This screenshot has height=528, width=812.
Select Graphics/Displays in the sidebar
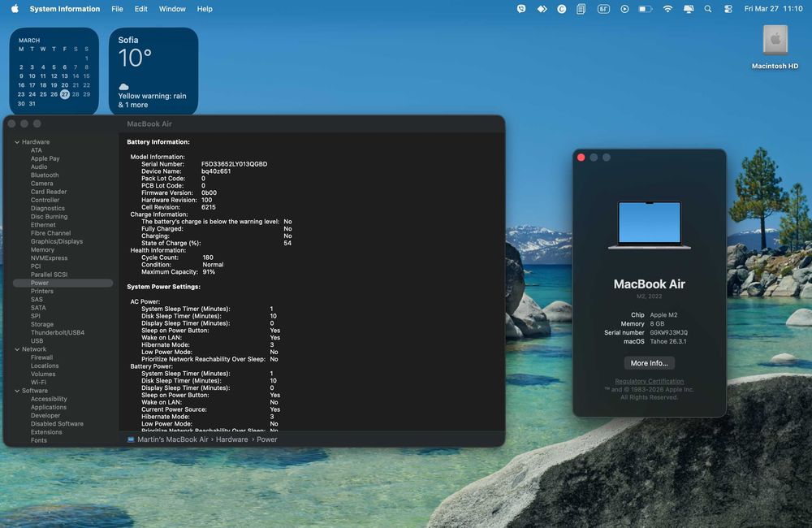57,241
